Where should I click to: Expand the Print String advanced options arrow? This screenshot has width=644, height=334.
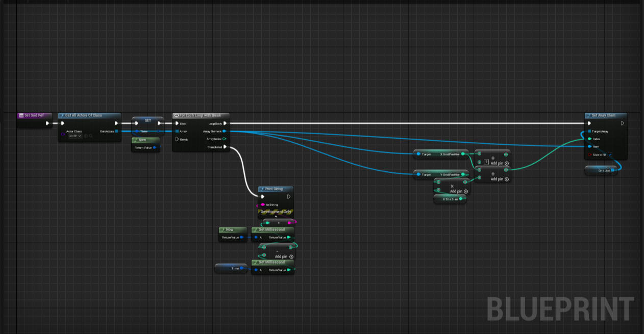coord(276,217)
